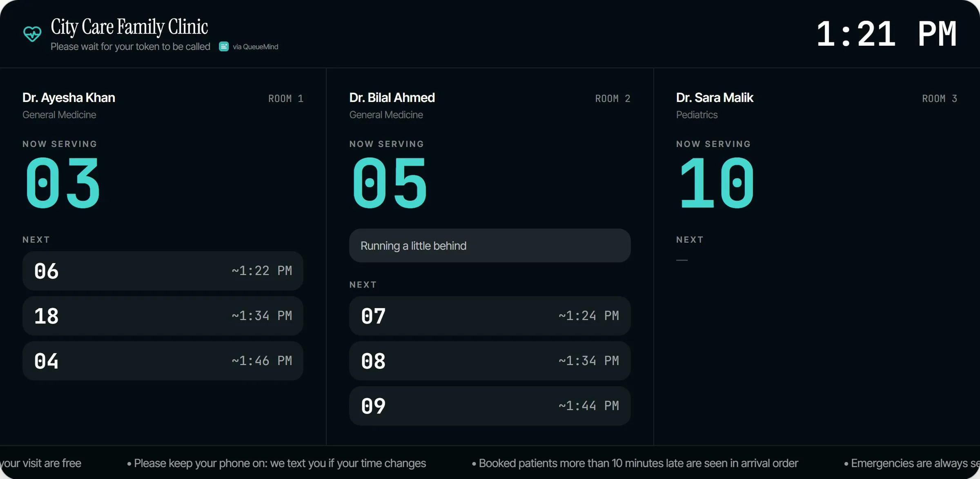
Task: Select token 18 scheduled at 1:34 PM
Action: point(163,316)
